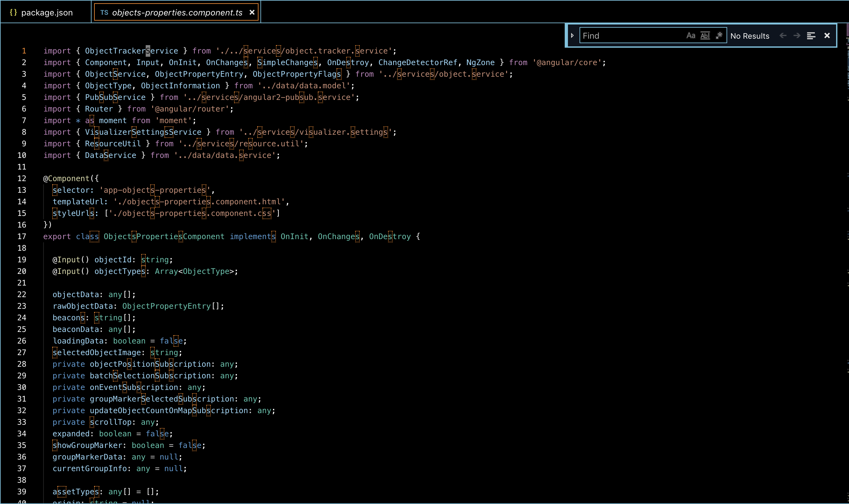849x504 pixels.
Task: Select the objects-properties.component.ts tab
Action: tap(177, 13)
